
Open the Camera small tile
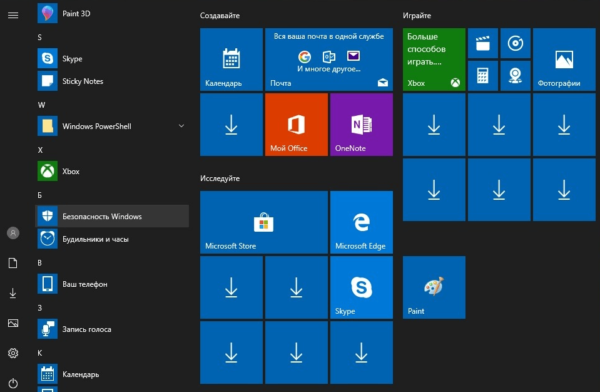pos(515,75)
